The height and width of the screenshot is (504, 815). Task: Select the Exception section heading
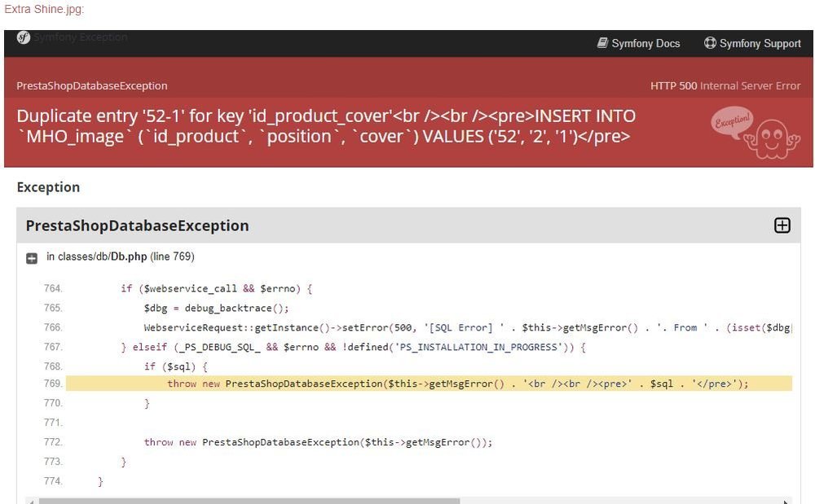[x=48, y=187]
